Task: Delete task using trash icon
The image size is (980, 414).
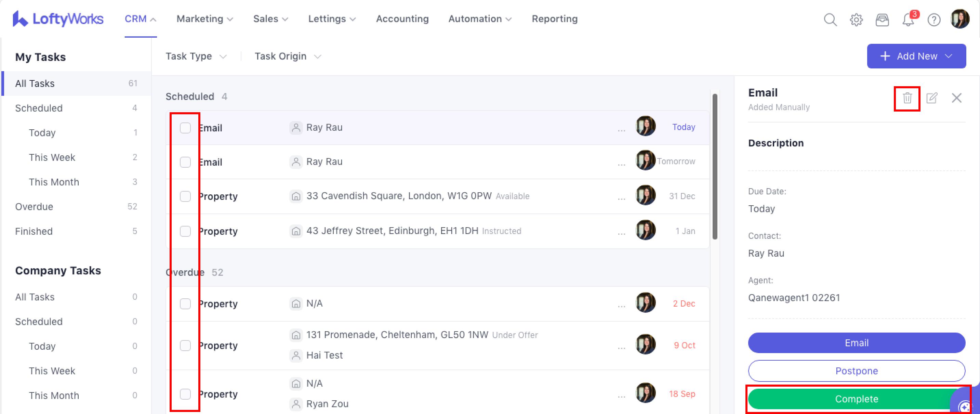Action: point(907,98)
